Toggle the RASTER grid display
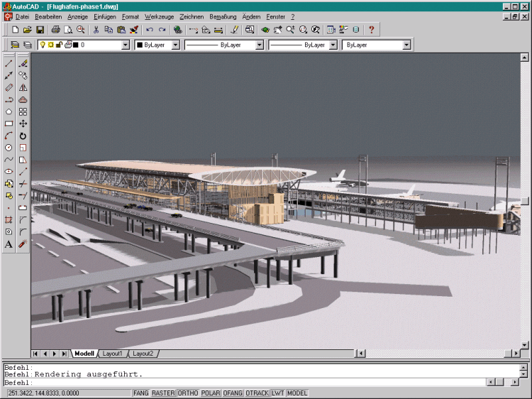This screenshot has width=532, height=399. (163, 393)
